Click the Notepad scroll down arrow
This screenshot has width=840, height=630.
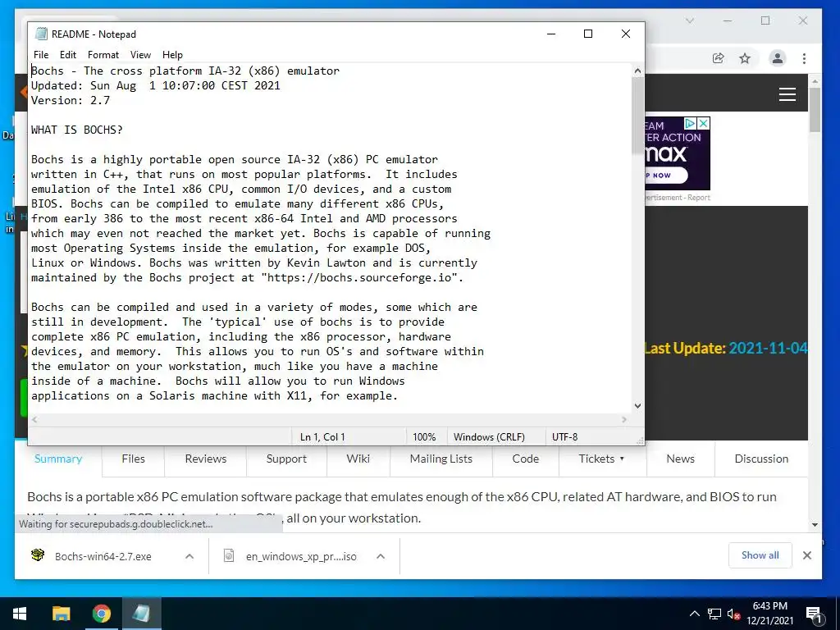tap(637, 406)
